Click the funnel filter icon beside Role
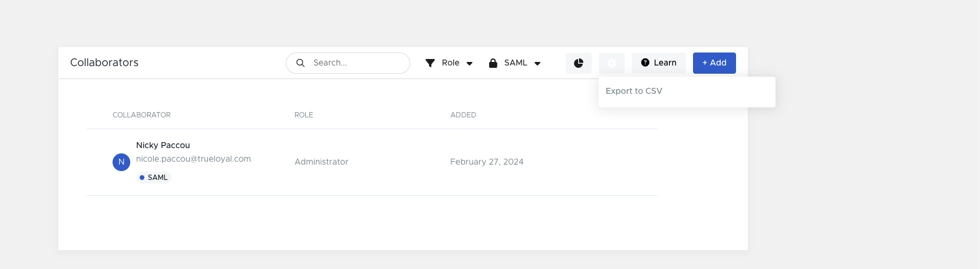 click(430, 63)
